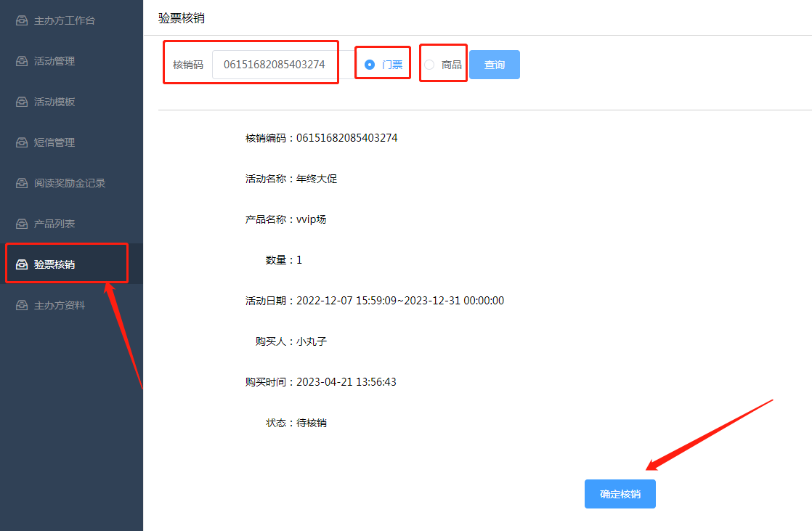Click the activity name 年终大促
The image size is (812, 531).
pyautogui.click(x=317, y=179)
